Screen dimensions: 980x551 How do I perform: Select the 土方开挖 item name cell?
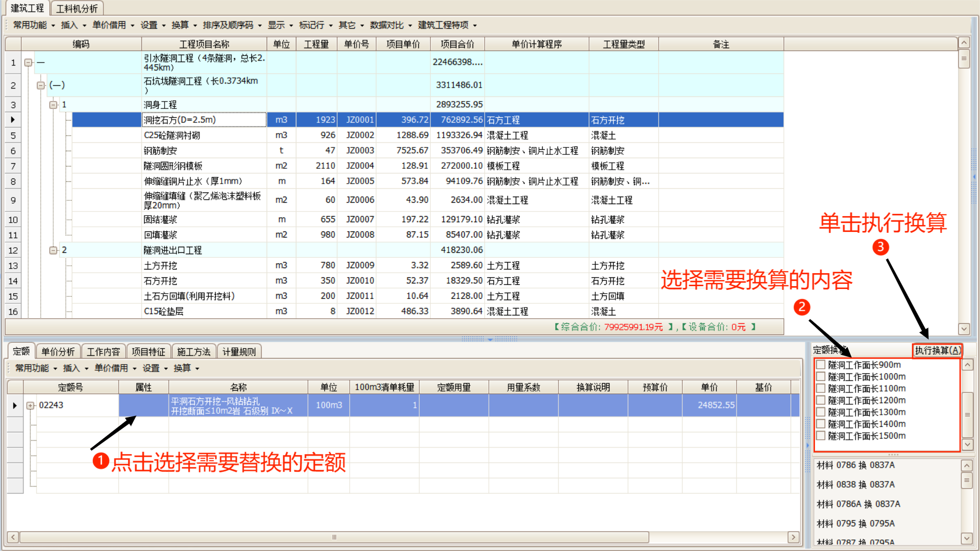point(204,265)
